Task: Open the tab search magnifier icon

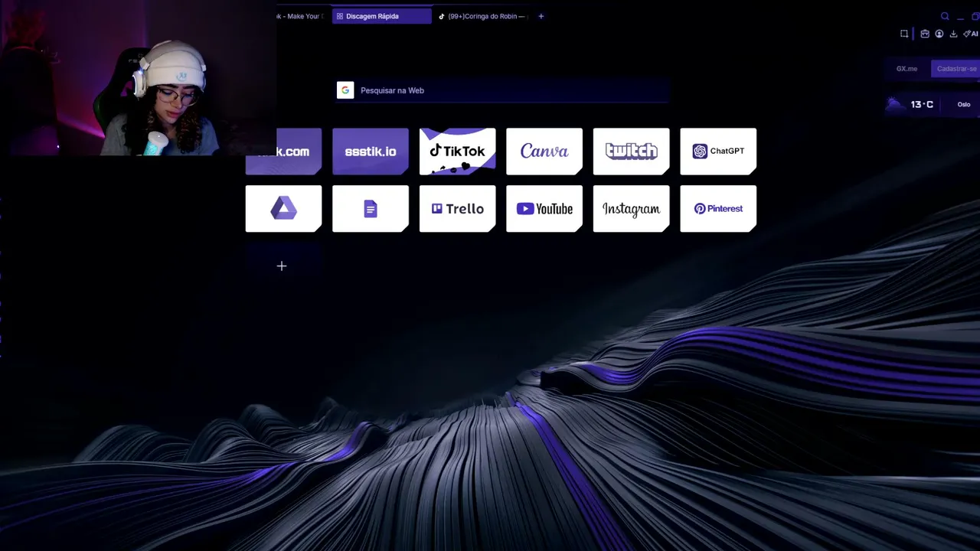Action: click(x=945, y=16)
